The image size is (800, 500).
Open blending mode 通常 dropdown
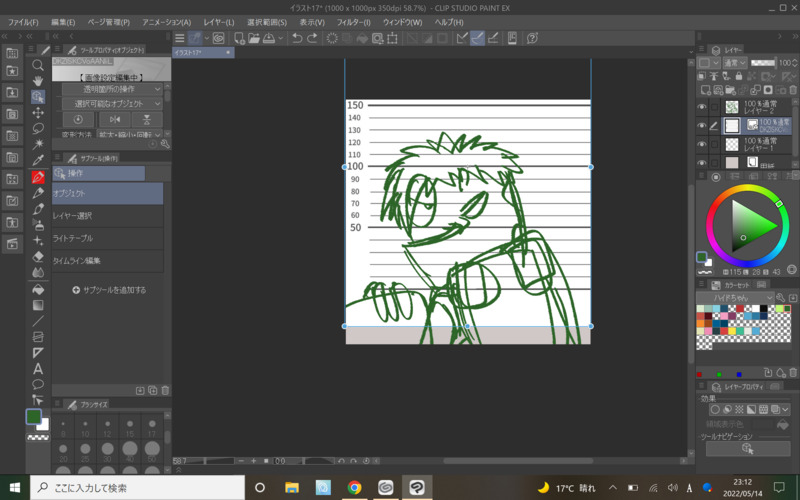[735, 63]
